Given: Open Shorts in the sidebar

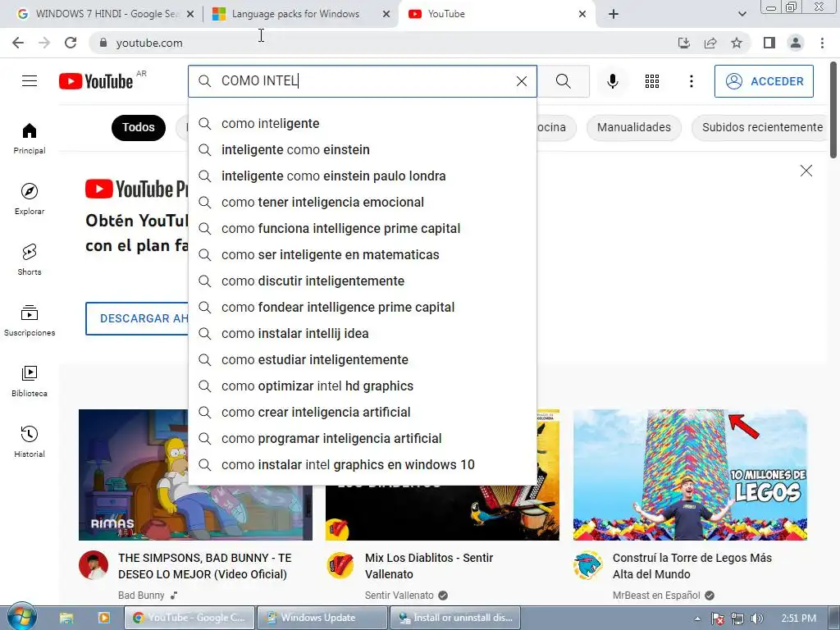Looking at the screenshot, I should 30,260.
